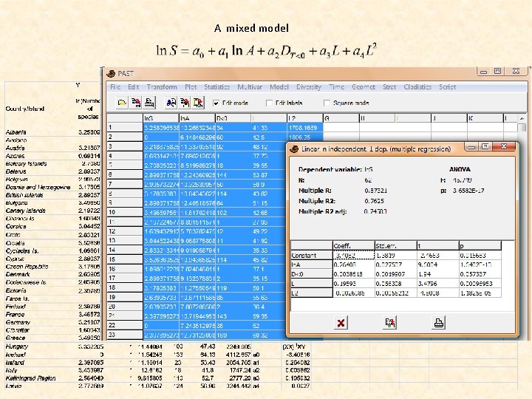The width and height of the screenshot is (532, 399).
Task: Open the Diversity menu
Action: 309,87
